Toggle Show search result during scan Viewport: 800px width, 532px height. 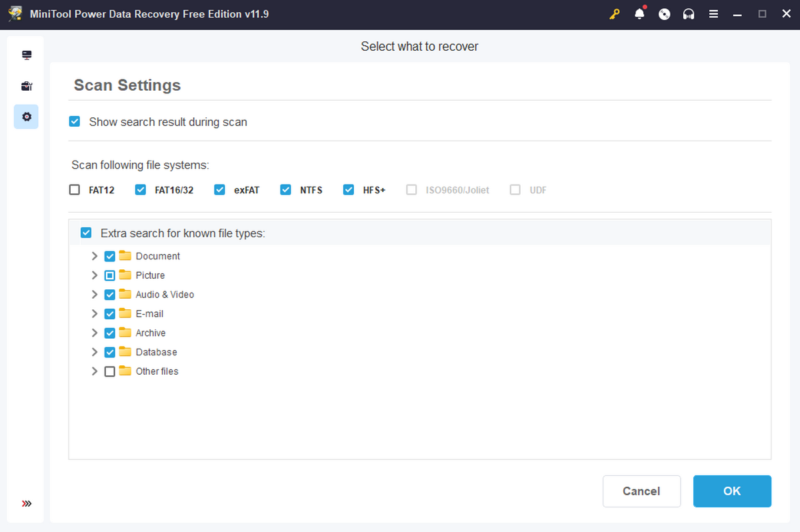tap(75, 122)
